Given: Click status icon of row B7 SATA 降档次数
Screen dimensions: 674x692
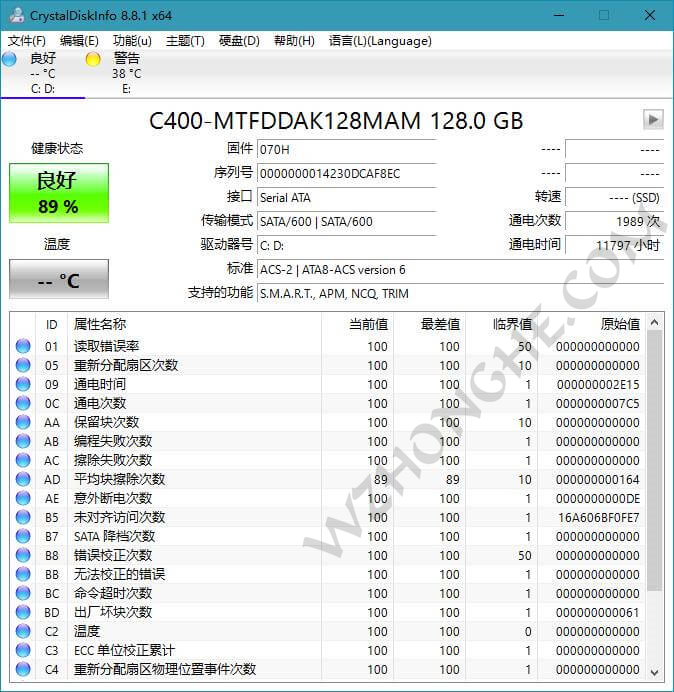Looking at the screenshot, I should coord(23,536).
